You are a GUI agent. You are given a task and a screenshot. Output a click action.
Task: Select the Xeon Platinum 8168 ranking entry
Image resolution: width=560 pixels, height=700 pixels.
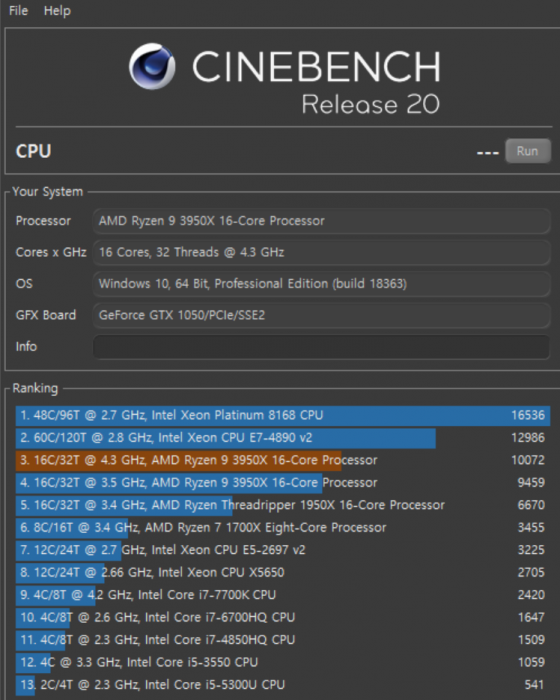point(283,415)
